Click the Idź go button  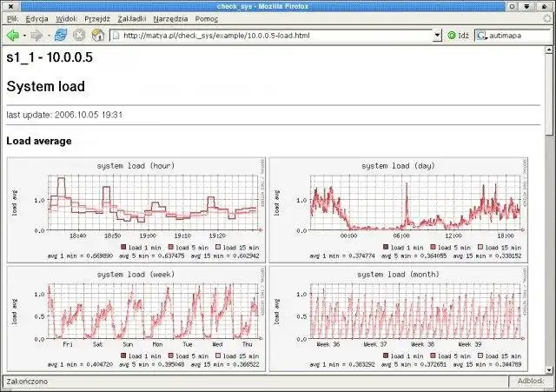(458, 36)
